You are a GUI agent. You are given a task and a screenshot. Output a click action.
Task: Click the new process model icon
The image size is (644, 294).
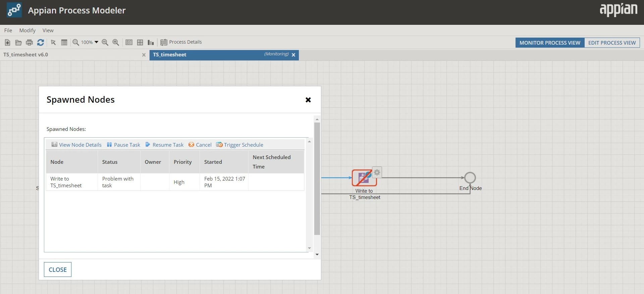[x=7, y=42]
